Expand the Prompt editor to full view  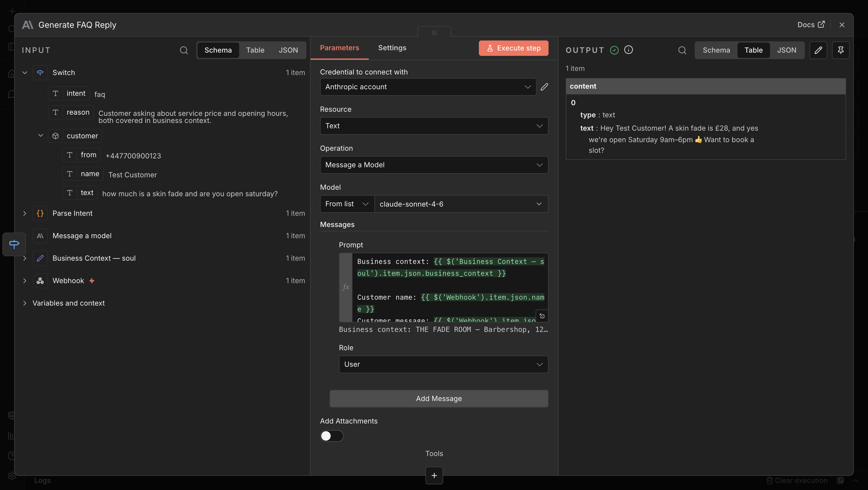(x=542, y=316)
